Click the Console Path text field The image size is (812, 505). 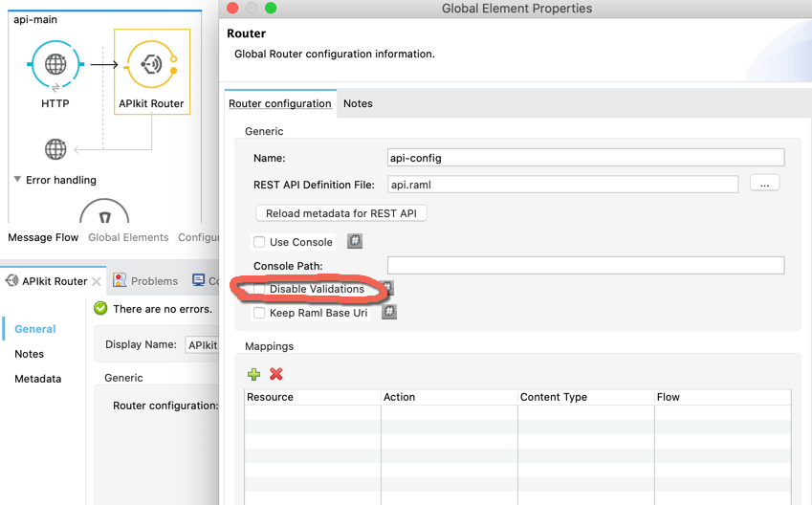585,266
